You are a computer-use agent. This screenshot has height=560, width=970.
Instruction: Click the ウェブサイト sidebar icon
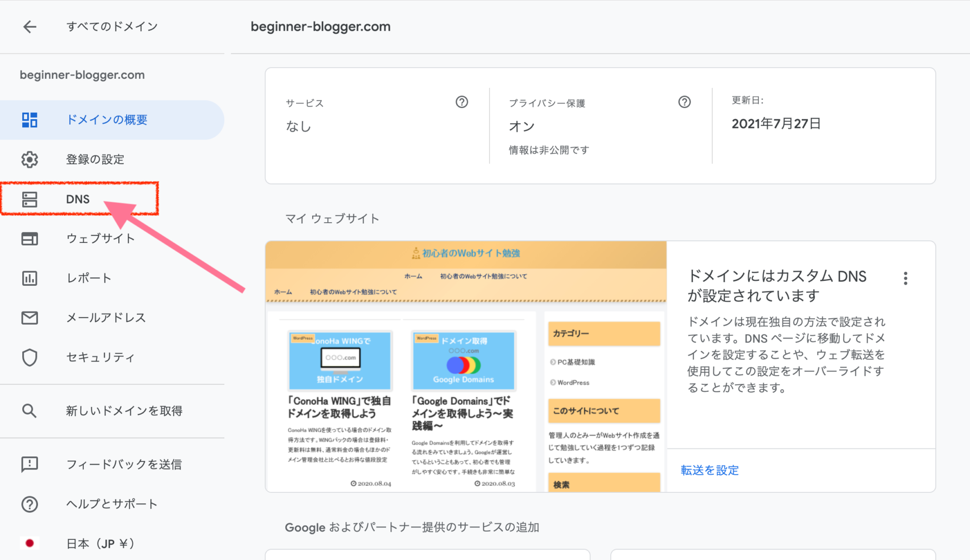coord(30,238)
